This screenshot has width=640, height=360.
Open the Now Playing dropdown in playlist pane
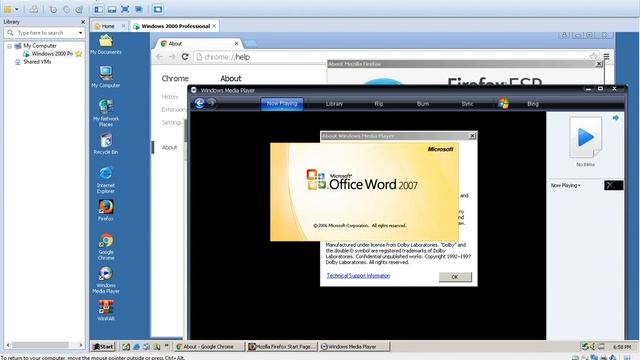click(x=566, y=185)
